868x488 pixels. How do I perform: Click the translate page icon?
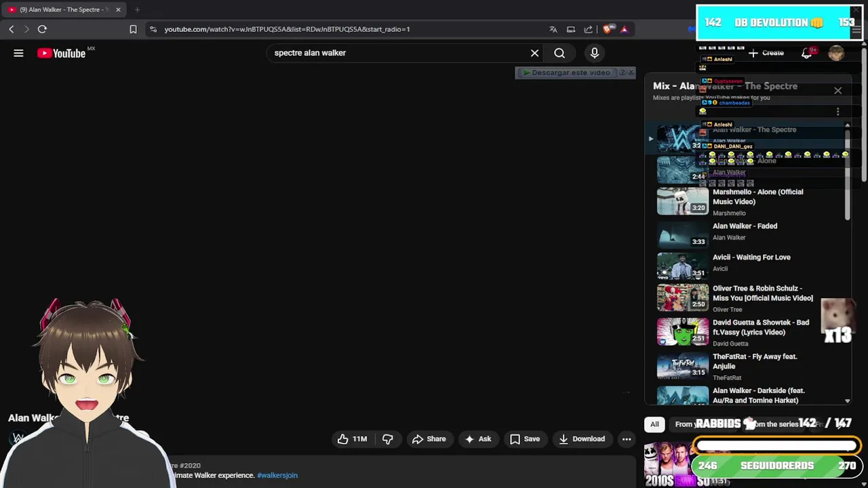click(553, 29)
